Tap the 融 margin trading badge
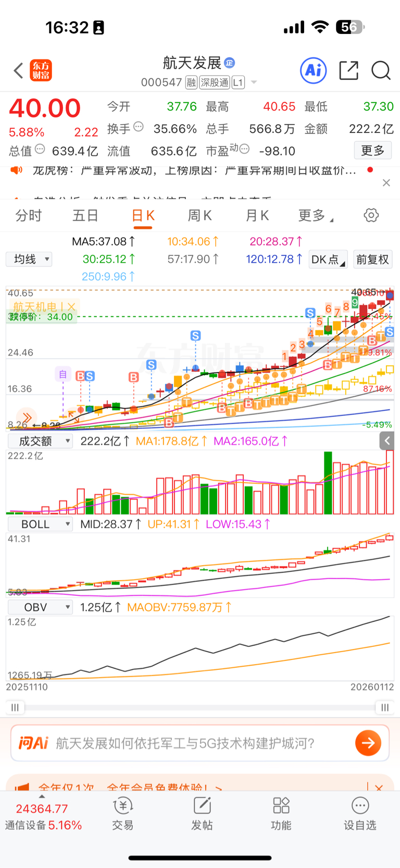This screenshot has height=868, width=400. click(191, 82)
